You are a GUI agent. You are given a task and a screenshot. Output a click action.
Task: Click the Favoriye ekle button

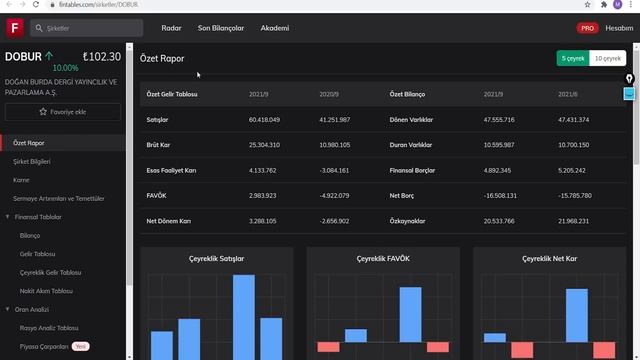[x=63, y=111]
